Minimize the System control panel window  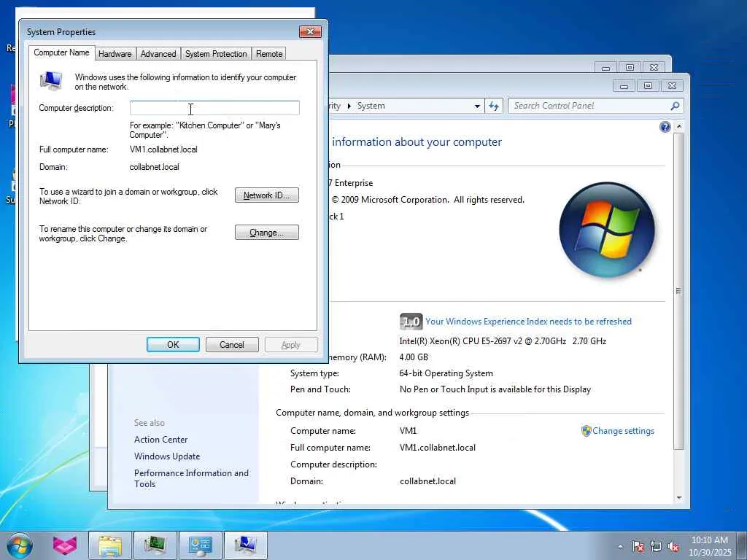[x=624, y=86]
